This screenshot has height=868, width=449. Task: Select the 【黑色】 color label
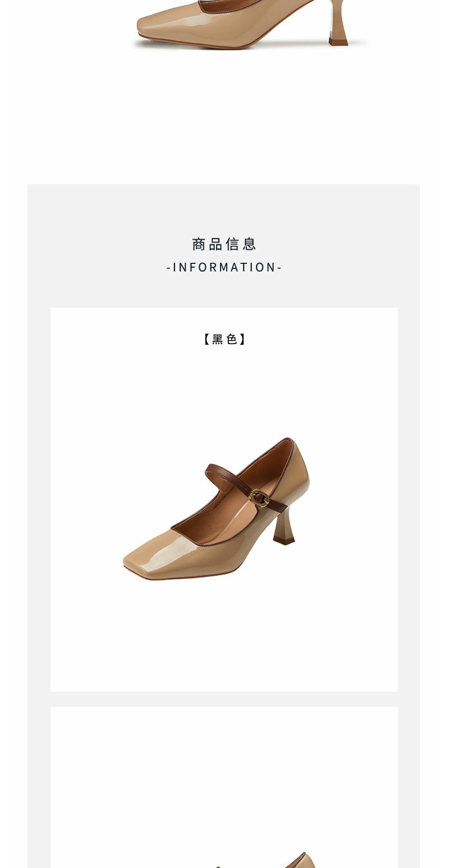tap(224, 339)
